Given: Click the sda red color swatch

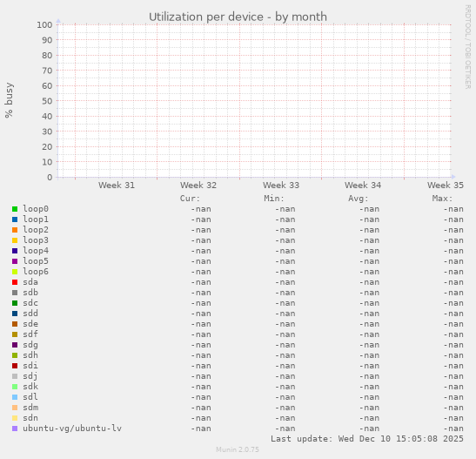Looking at the screenshot, I should click(x=15, y=282).
